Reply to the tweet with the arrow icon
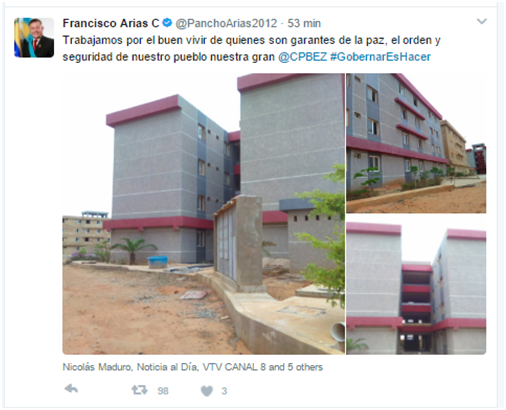Screen dimensions: 506x410 (71, 389)
